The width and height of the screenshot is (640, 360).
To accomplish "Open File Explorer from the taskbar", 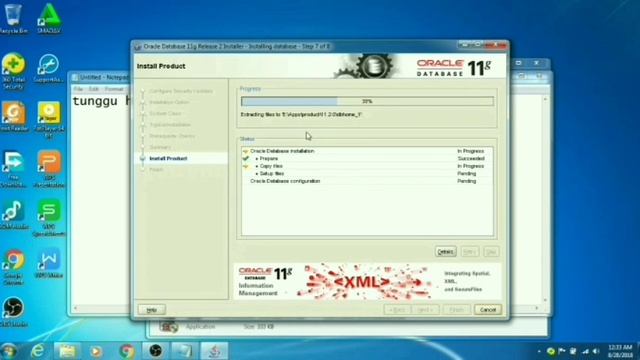I will tap(67, 351).
